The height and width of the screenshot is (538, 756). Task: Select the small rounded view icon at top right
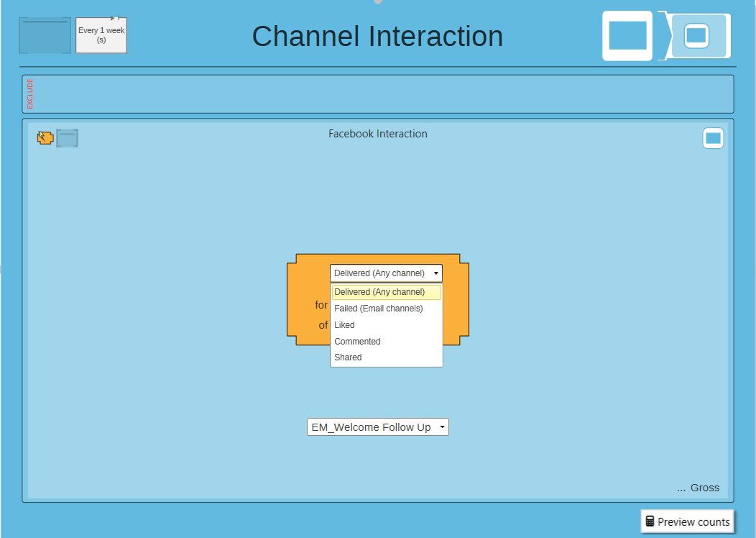click(696, 36)
